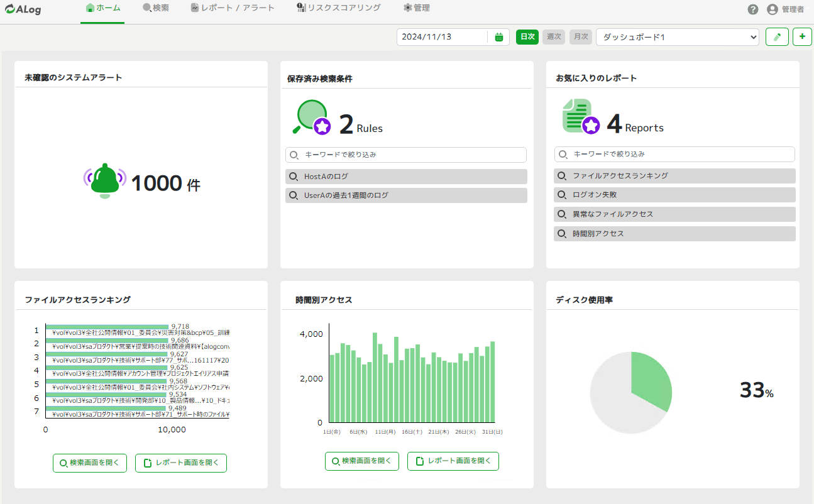The image size is (814, 504).
Task: Open the 管理 tab
Action: pos(417,8)
